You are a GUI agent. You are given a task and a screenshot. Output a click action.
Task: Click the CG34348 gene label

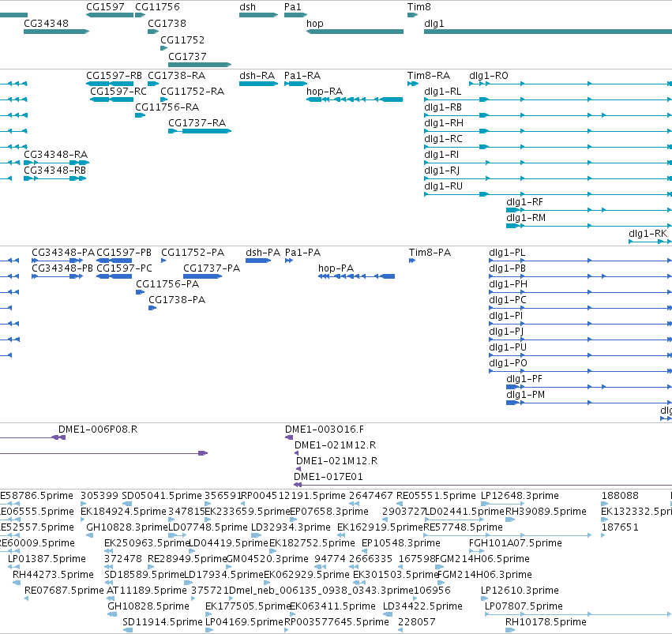(46, 24)
